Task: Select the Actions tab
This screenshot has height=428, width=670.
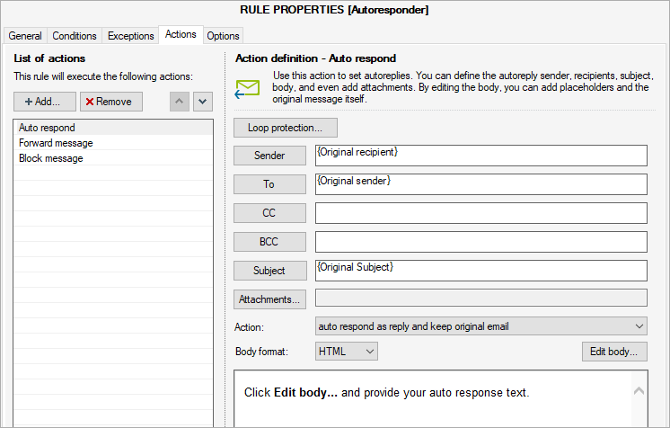Action: [181, 34]
